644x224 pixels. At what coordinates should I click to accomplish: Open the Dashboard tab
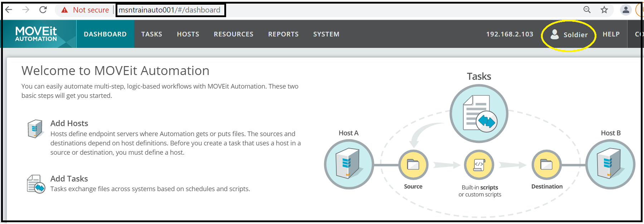tap(105, 34)
